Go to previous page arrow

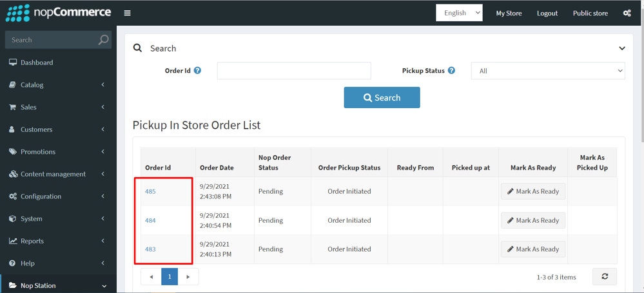pyautogui.click(x=151, y=277)
